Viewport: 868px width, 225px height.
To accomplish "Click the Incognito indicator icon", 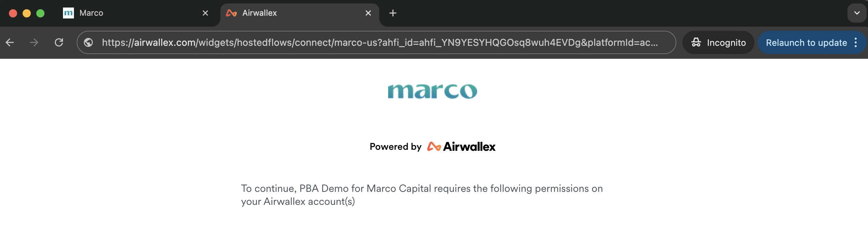I will [696, 42].
